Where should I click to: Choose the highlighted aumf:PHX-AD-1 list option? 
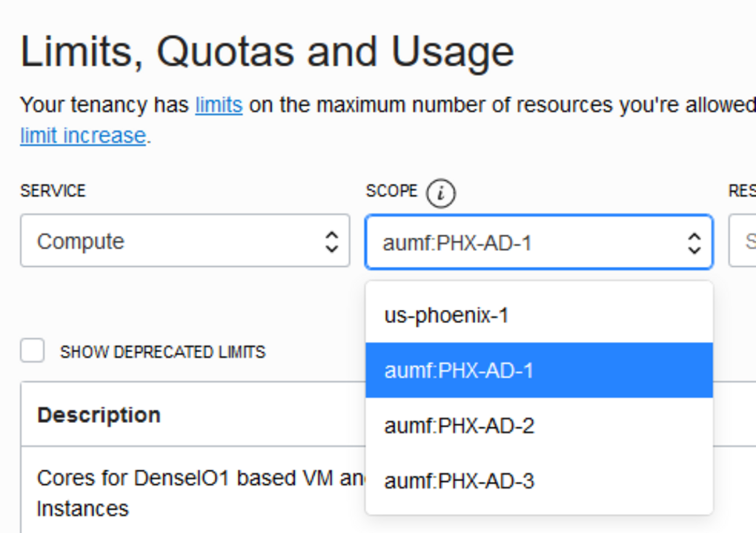(x=459, y=371)
